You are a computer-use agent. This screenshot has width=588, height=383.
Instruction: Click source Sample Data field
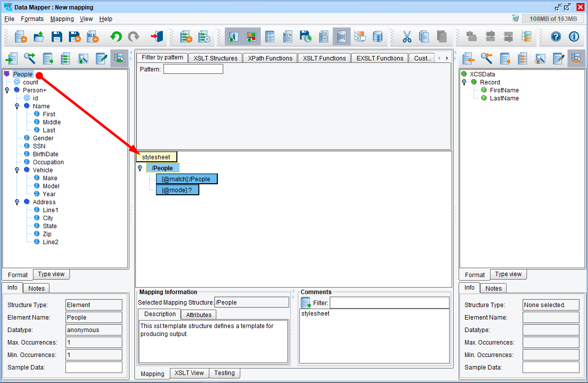[94, 367]
